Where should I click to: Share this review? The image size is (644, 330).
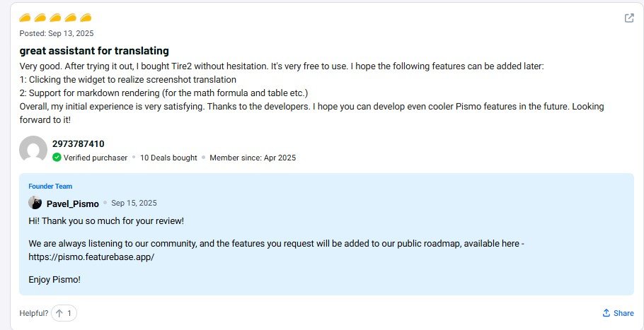pyautogui.click(x=617, y=313)
